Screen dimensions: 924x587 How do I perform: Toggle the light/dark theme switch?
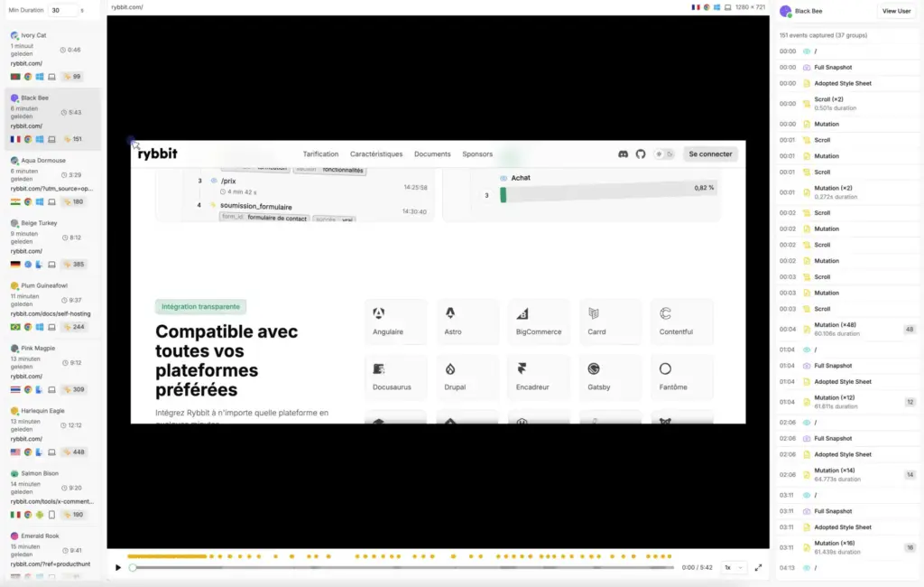(664, 154)
